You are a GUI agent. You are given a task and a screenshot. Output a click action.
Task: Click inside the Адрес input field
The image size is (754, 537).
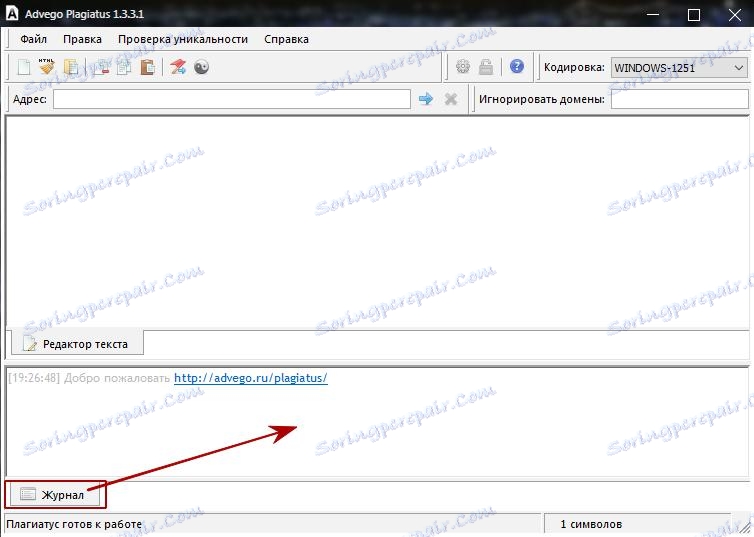click(231, 99)
